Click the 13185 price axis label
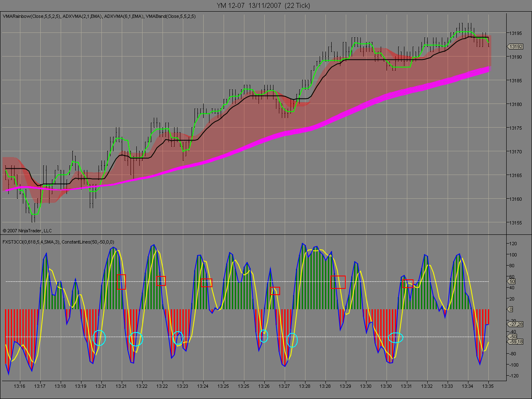 tap(515, 80)
